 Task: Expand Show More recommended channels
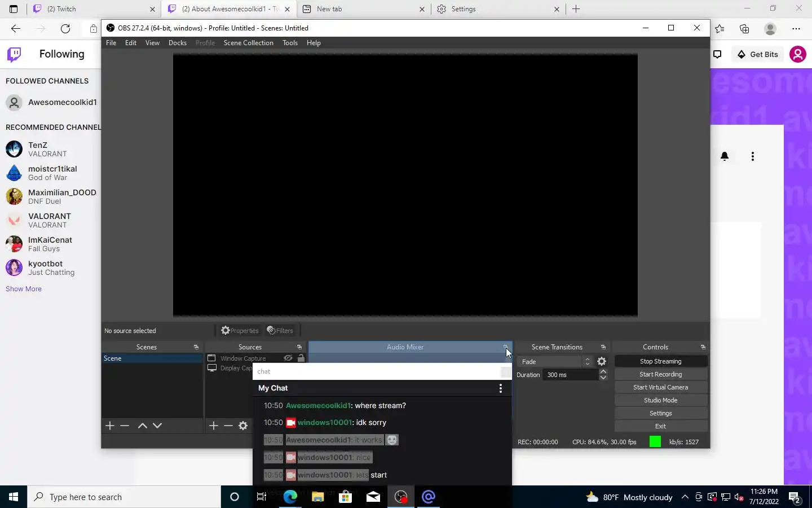[x=24, y=289]
